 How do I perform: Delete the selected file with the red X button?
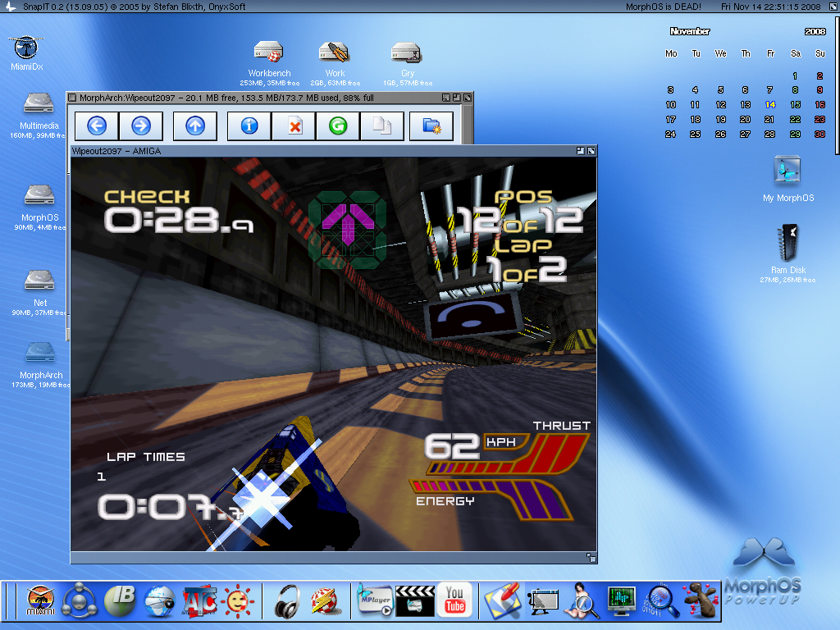pyautogui.click(x=294, y=126)
